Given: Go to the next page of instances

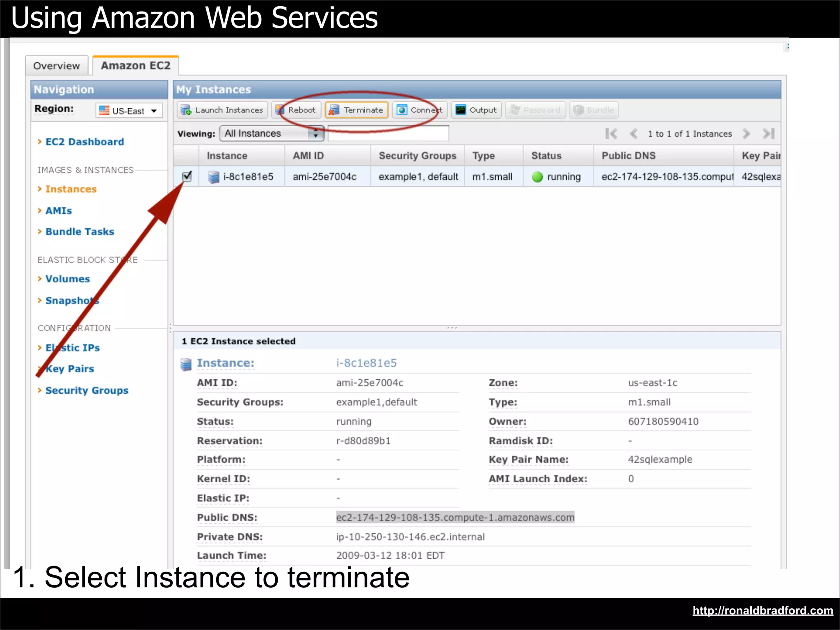Looking at the screenshot, I should 746,134.
